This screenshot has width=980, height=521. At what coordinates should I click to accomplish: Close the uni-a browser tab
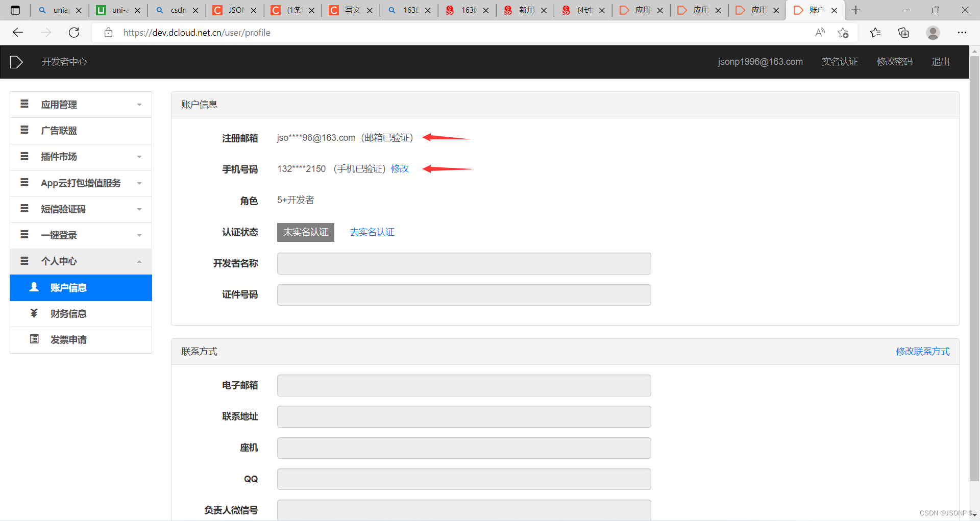(137, 10)
